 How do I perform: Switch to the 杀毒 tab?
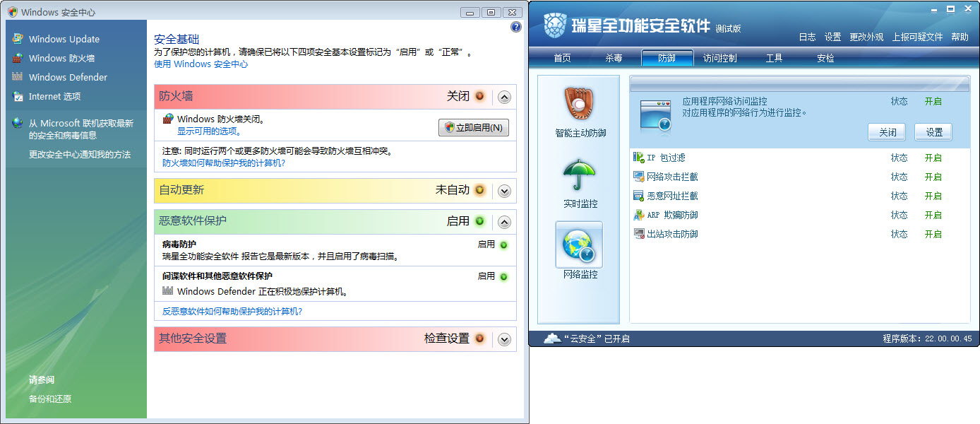614,58
